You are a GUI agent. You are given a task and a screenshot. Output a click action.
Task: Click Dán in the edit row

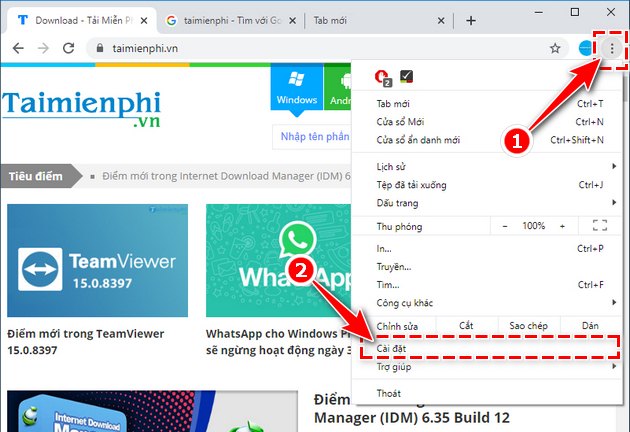590,326
